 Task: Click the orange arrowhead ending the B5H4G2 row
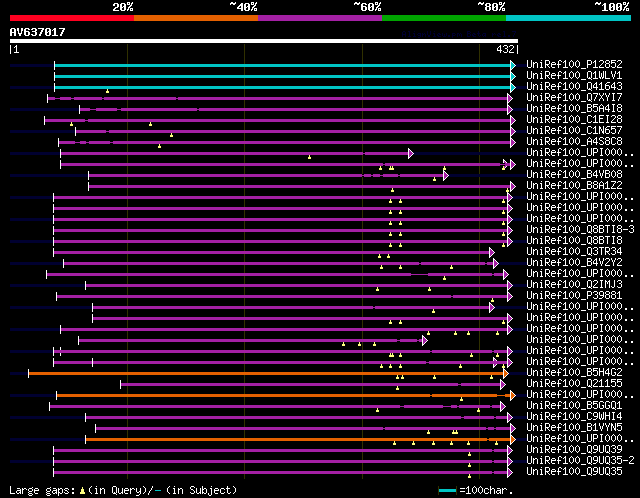506,374
